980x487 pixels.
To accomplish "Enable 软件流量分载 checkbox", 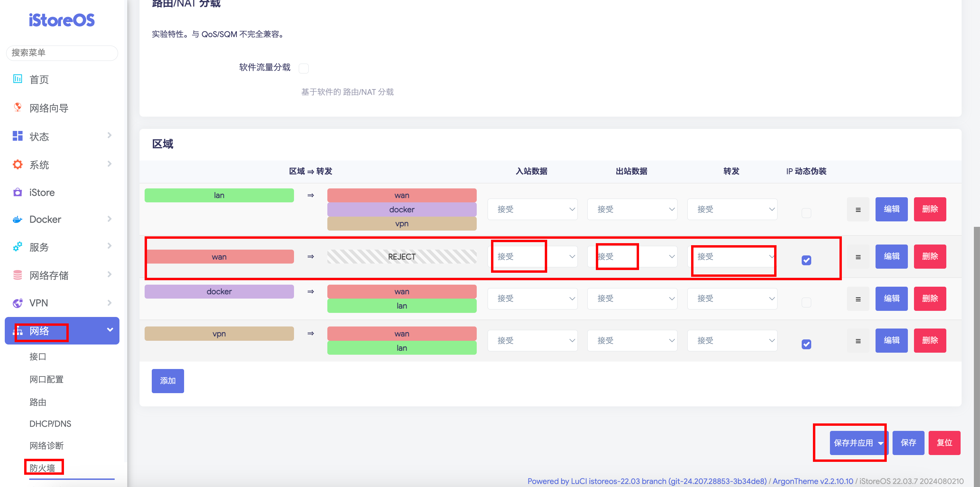I will pyautogui.click(x=303, y=68).
